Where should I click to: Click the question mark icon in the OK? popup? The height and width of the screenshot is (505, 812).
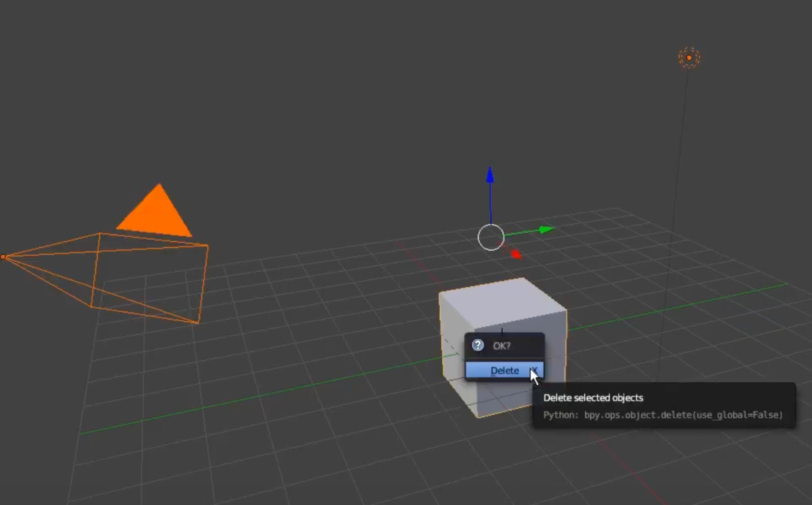click(x=479, y=346)
